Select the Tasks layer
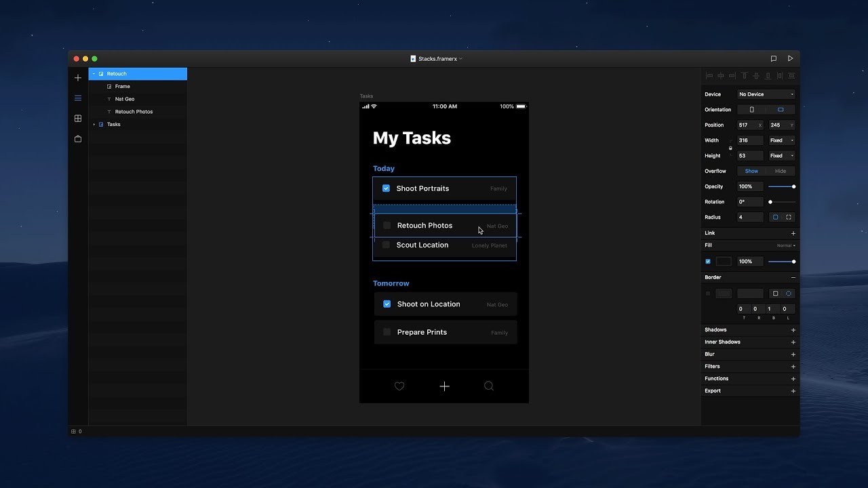 coord(138,125)
